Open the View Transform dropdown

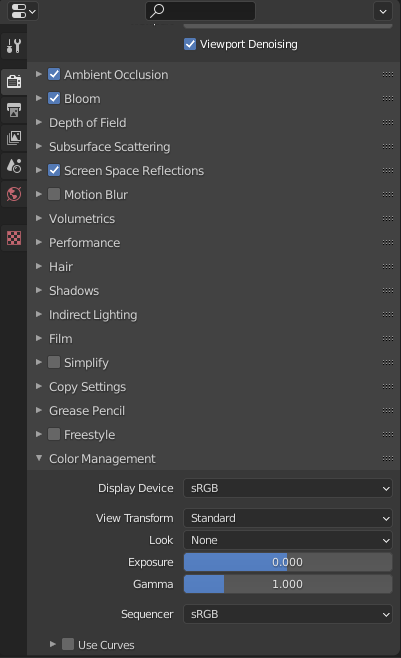point(288,518)
